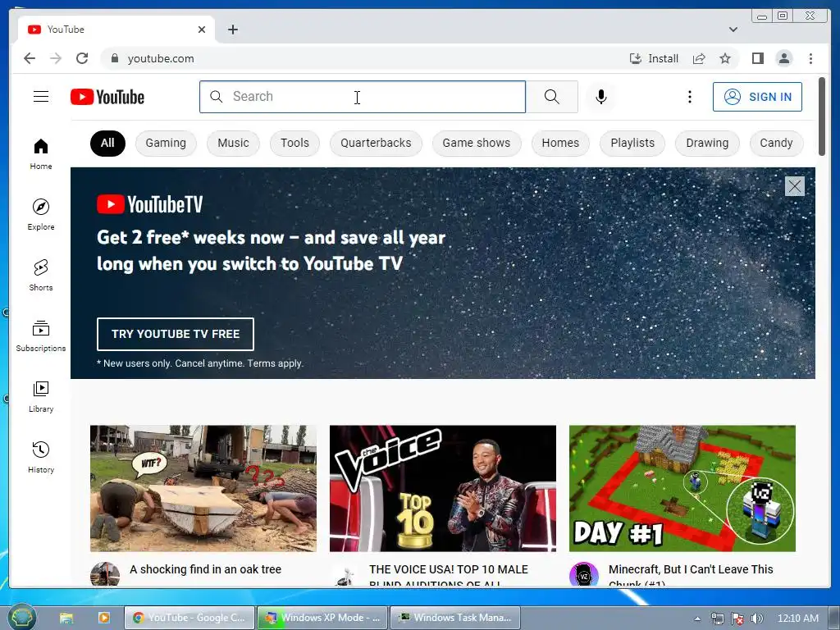
Task: Click TRY YOUTUBE TV FREE button
Action: click(176, 334)
